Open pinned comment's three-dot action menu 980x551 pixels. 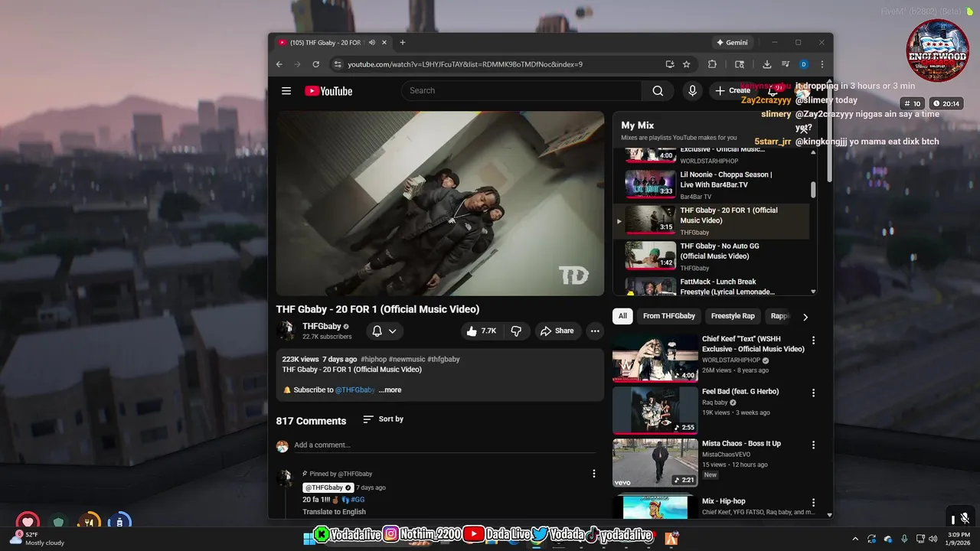click(x=593, y=474)
